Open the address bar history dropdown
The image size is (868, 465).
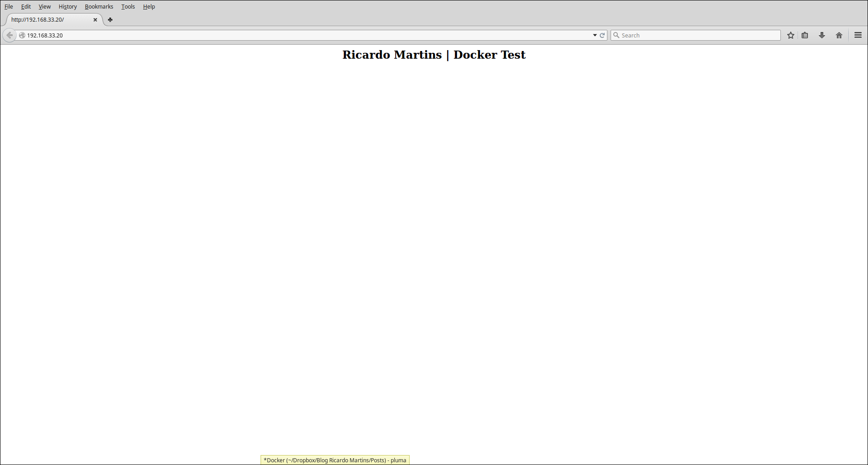click(x=594, y=35)
